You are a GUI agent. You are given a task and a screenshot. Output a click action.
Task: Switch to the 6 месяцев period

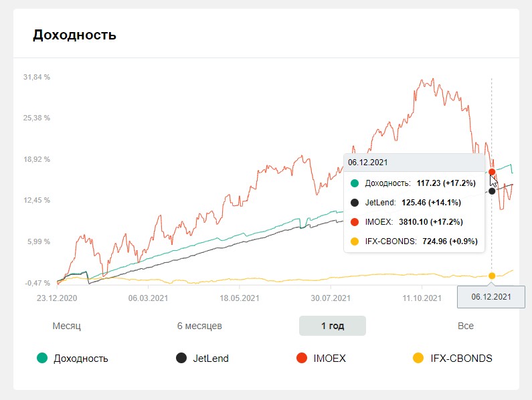(199, 326)
